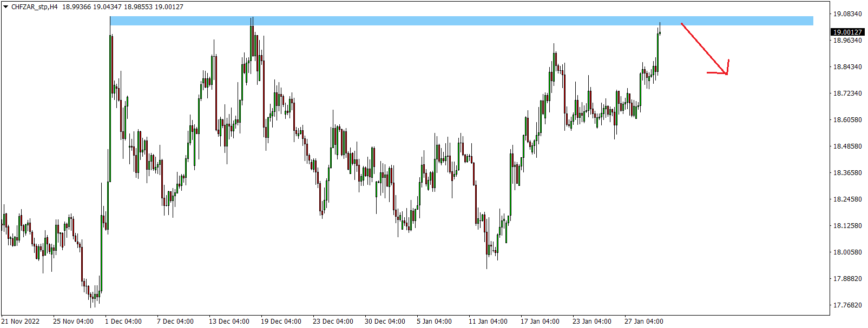Click the 27 Jan 04:00 time label
This screenshot has width=868, height=328.
point(643,322)
